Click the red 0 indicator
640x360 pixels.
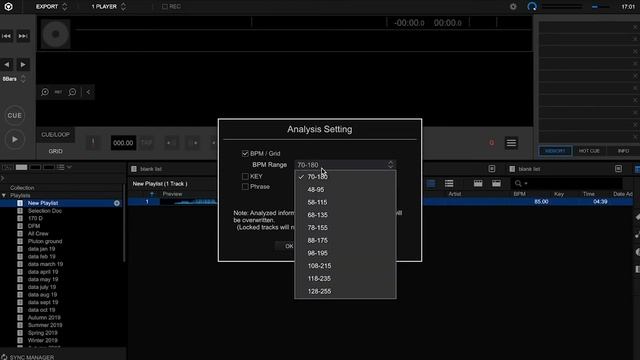tap(491, 142)
